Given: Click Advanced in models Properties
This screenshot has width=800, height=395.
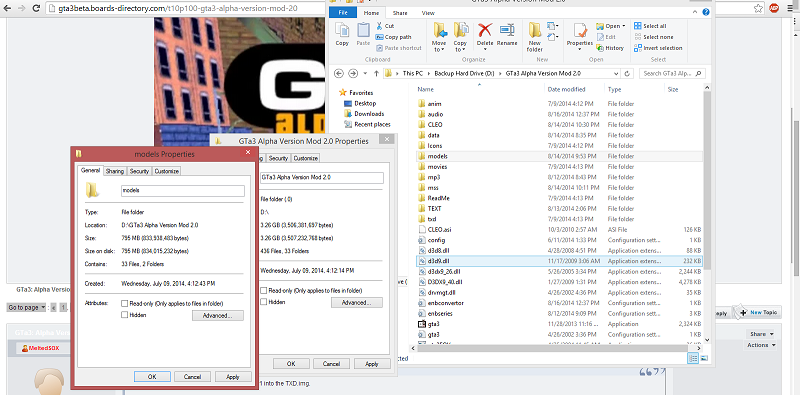Looking at the screenshot, I should (218, 316).
